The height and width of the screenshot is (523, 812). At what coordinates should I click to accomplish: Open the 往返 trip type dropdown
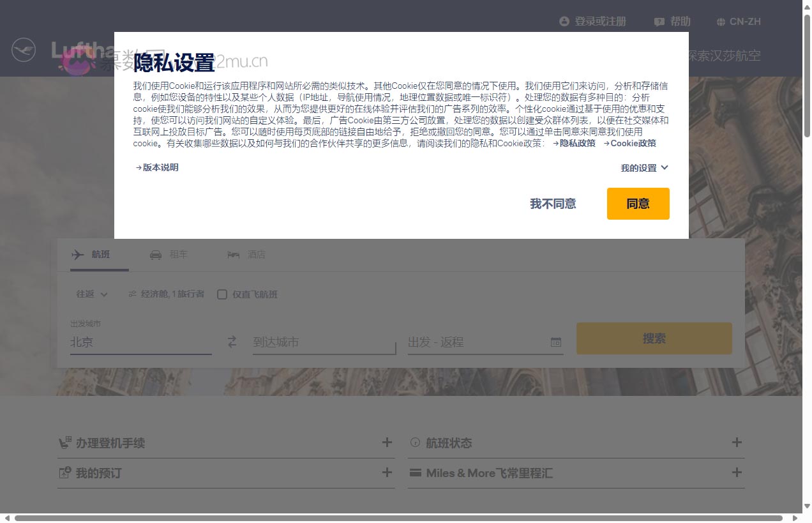click(x=92, y=294)
